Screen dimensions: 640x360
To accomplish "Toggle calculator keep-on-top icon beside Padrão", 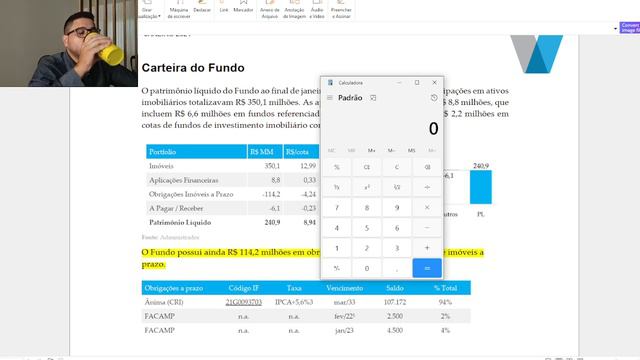I will 373,98.
